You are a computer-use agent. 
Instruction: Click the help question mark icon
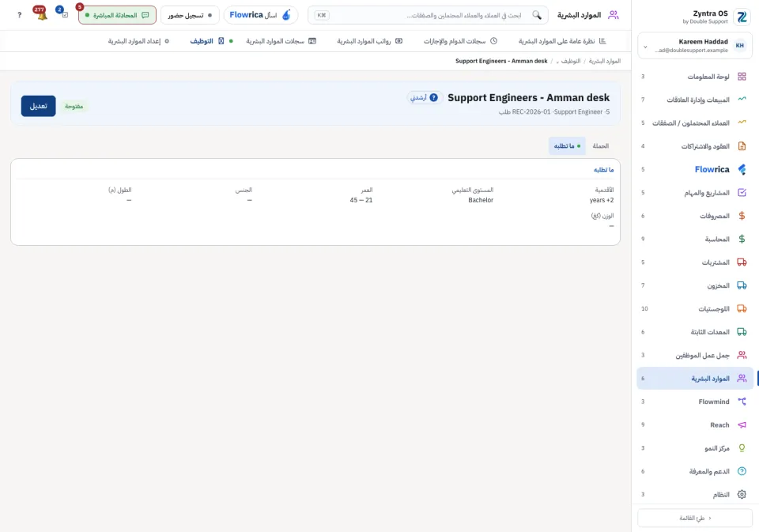19,15
